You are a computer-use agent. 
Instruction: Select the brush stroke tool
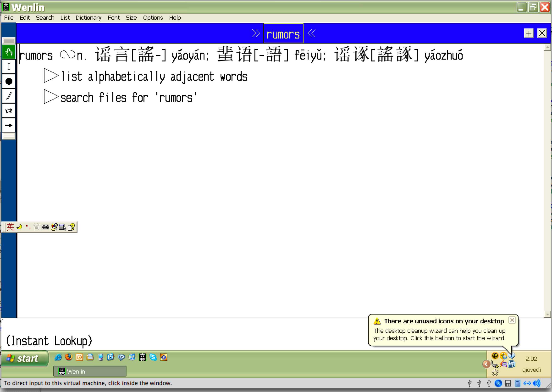(x=9, y=96)
